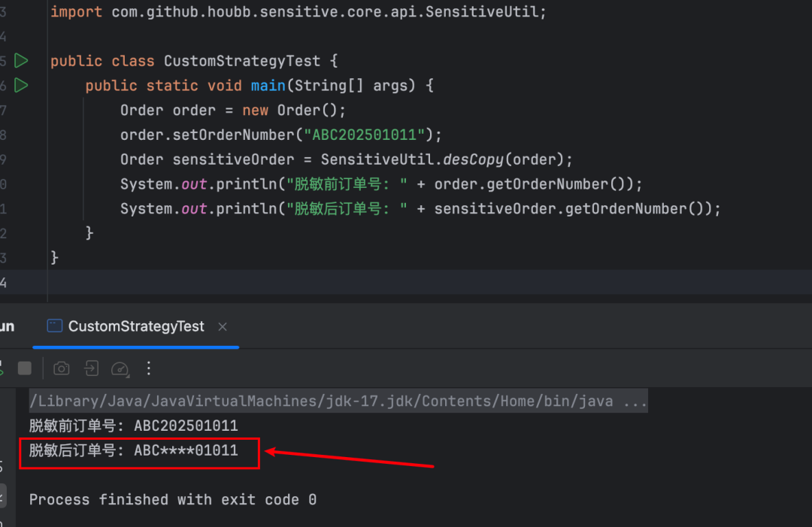Click the console output ABC****01011
812x527 pixels.
coord(186,450)
